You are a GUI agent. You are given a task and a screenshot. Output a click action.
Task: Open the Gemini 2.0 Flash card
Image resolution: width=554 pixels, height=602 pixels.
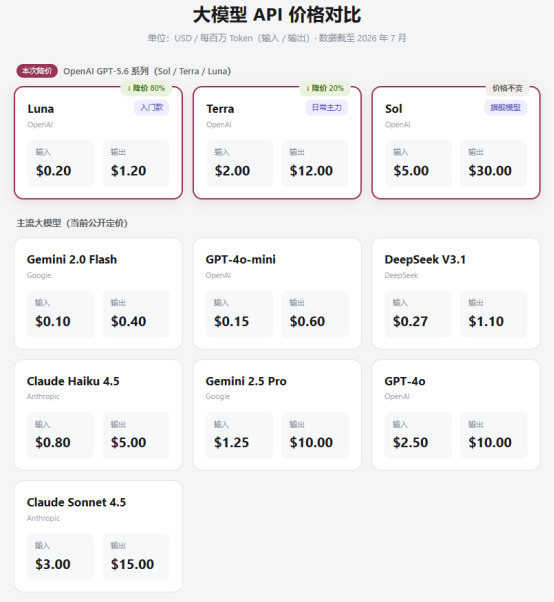tap(98, 293)
